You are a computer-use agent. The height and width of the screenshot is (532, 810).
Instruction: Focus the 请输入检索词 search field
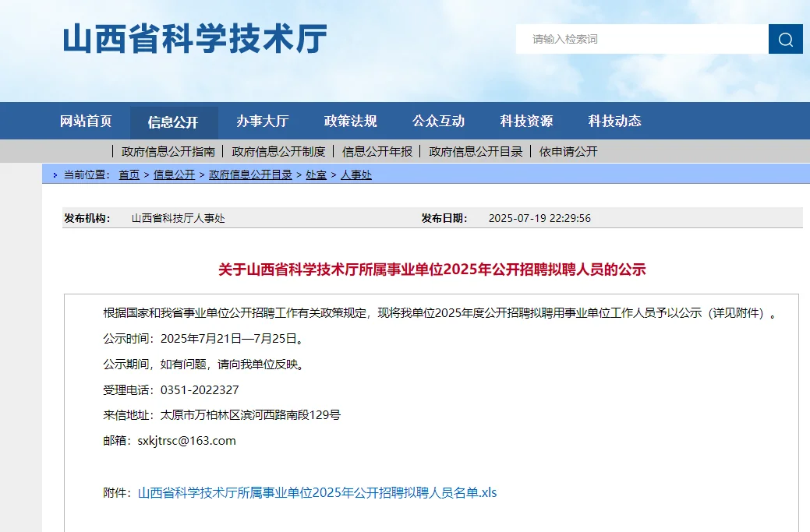[x=642, y=39]
